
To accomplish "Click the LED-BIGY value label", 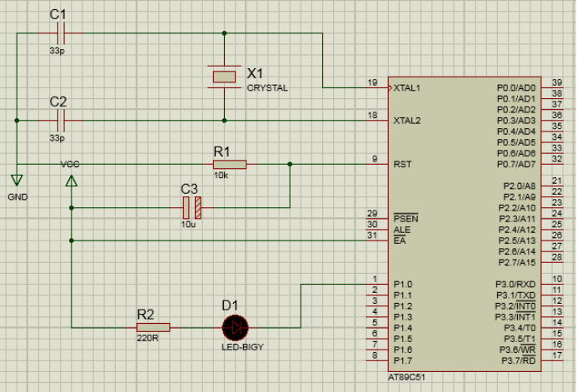I will pos(241,347).
